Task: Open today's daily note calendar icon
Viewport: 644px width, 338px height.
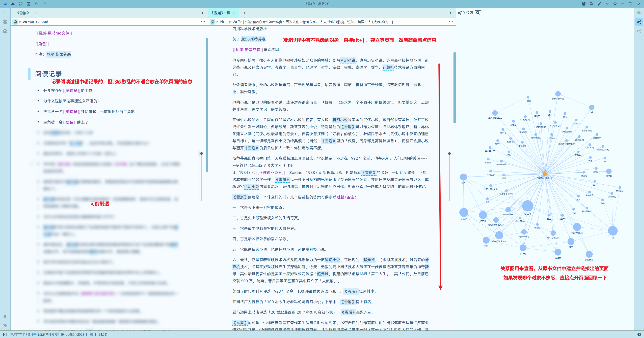Action: (29, 4)
